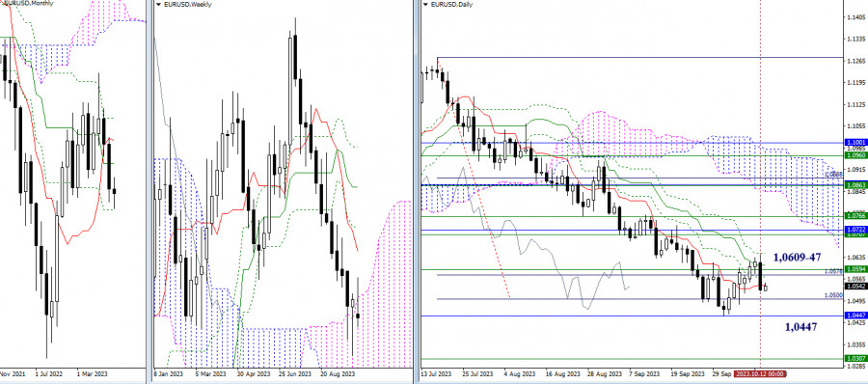Viewport: 868px width, 384px height.
Task: Click the black 1.0542 current price tag
Action: point(855,287)
